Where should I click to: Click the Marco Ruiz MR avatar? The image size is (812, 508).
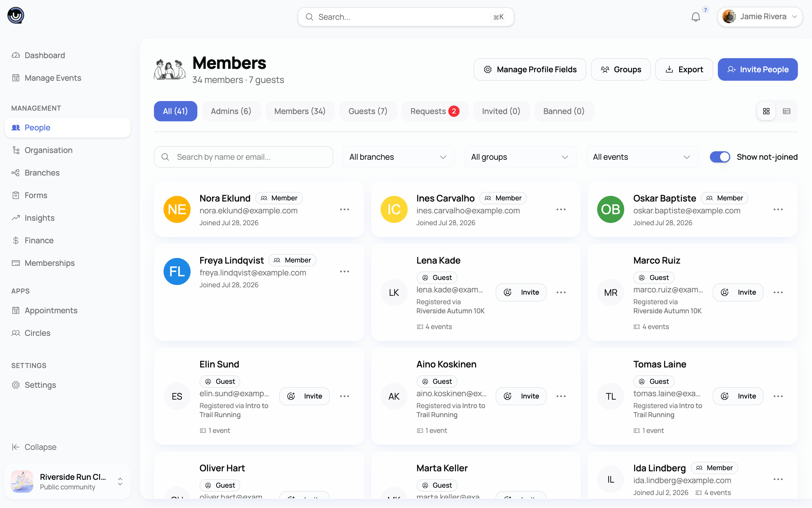[611, 292]
